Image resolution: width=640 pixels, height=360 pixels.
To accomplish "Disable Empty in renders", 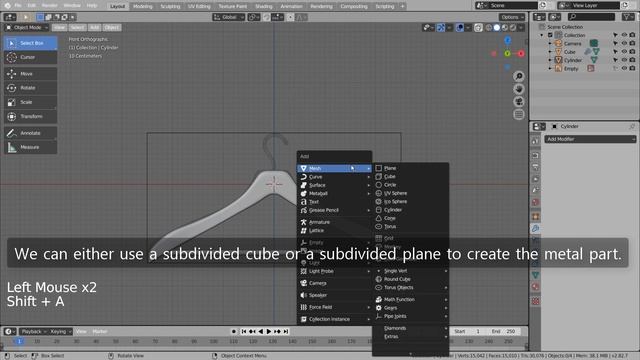I will [632, 69].
